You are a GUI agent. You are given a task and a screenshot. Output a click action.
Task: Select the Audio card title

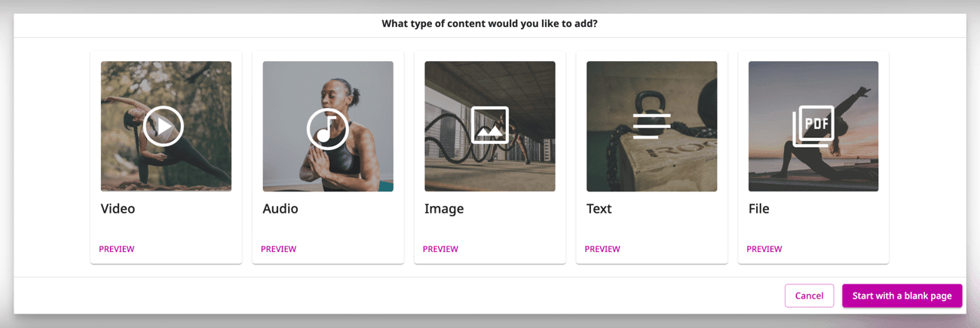click(x=280, y=209)
